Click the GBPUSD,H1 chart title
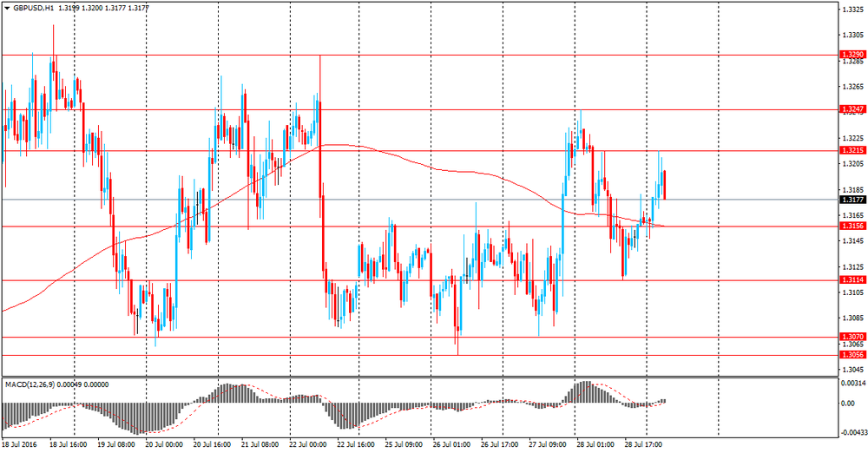 pyautogui.click(x=33, y=9)
